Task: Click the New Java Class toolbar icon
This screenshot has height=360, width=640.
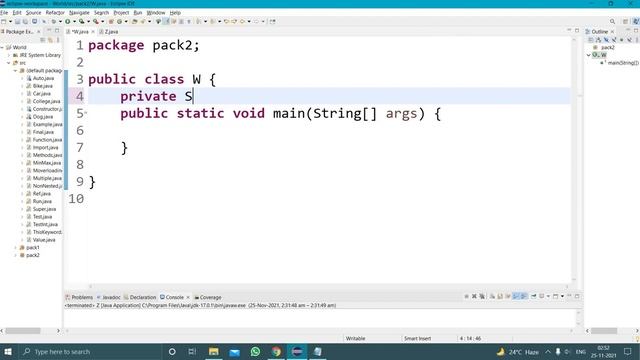Action: tap(119, 21)
